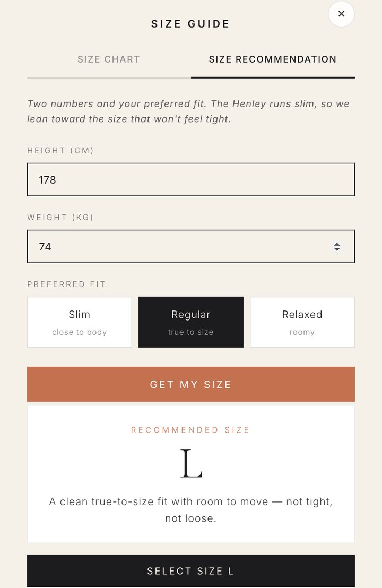Viewport: 382px width, 588px height.
Task: Click the large recommended letter L
Action: [x=191, y=463]
